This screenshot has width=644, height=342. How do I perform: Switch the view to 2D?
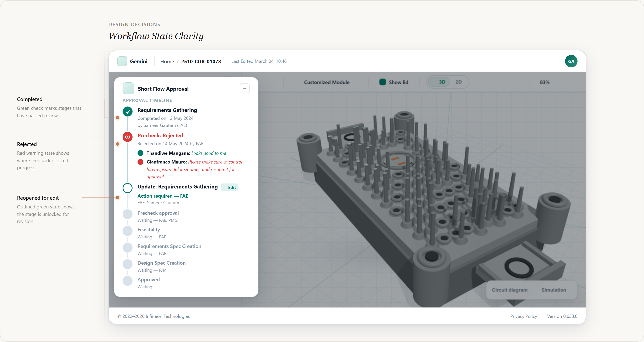click(458, 82)
